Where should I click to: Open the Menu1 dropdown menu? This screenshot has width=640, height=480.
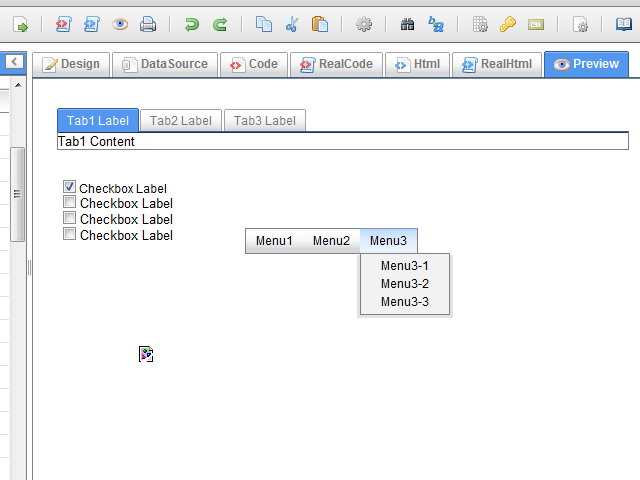pyautogui.click(x=274, y=241)
